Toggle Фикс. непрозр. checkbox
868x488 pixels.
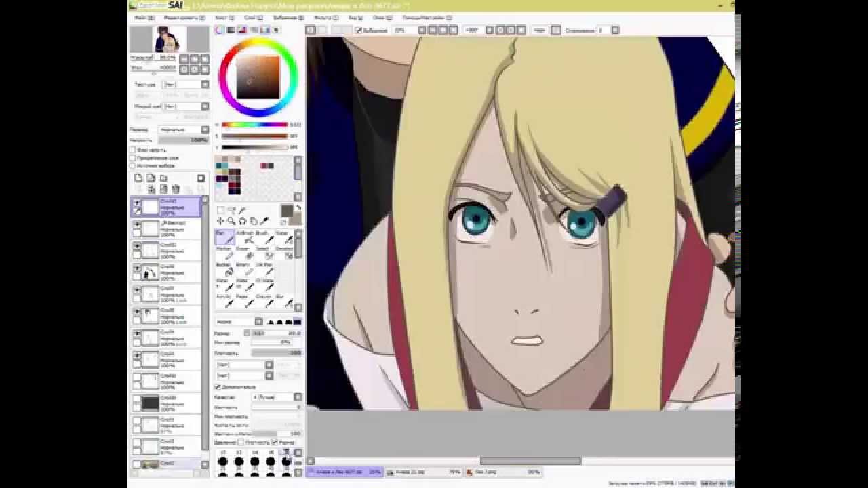coord(132,150)
